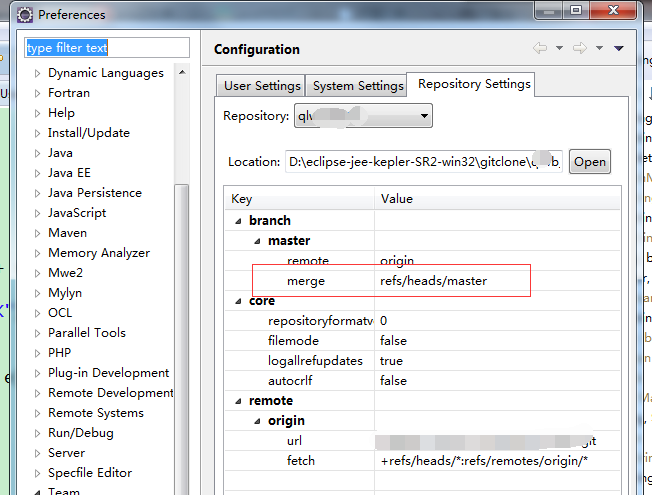Select the Repository Settings tab
This screenshot has height=495, width=652.
474,84
